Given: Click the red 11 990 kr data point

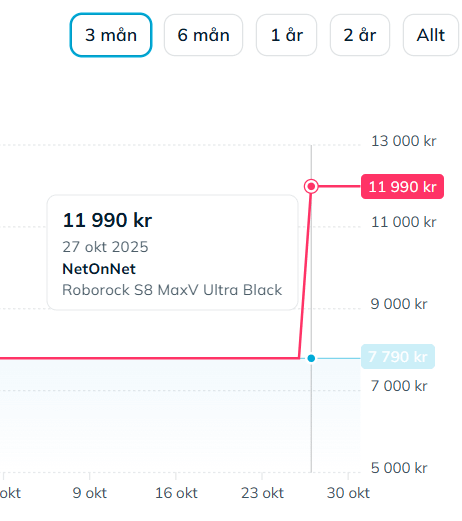Looking at the screenshot, I should coord(311,186).
